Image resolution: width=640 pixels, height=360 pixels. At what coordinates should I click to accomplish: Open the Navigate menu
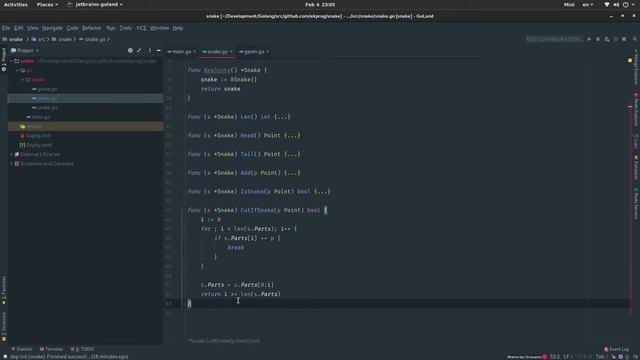pyautogui.click(x=52, y=28)
